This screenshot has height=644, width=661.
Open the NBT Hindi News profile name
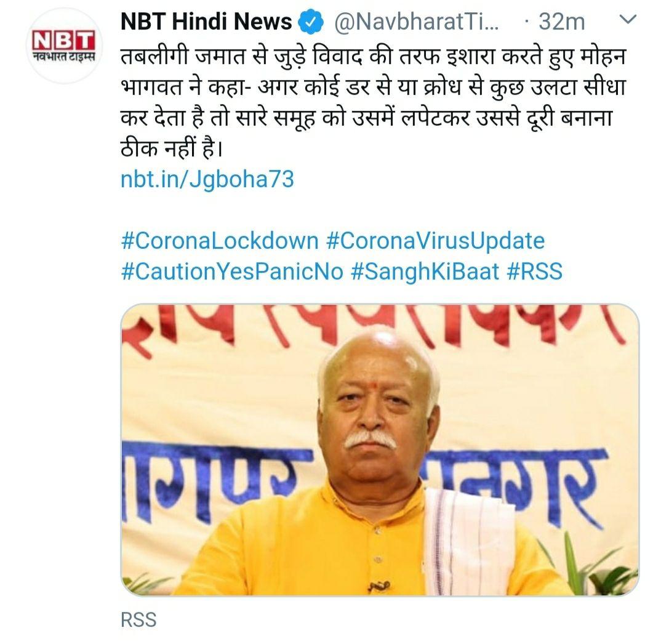206,22
